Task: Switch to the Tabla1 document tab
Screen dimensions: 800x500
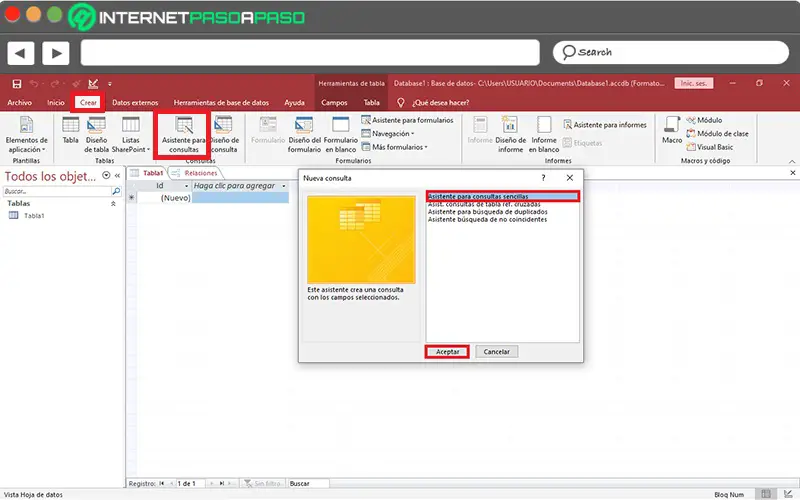Action: (x=147, y=173)
